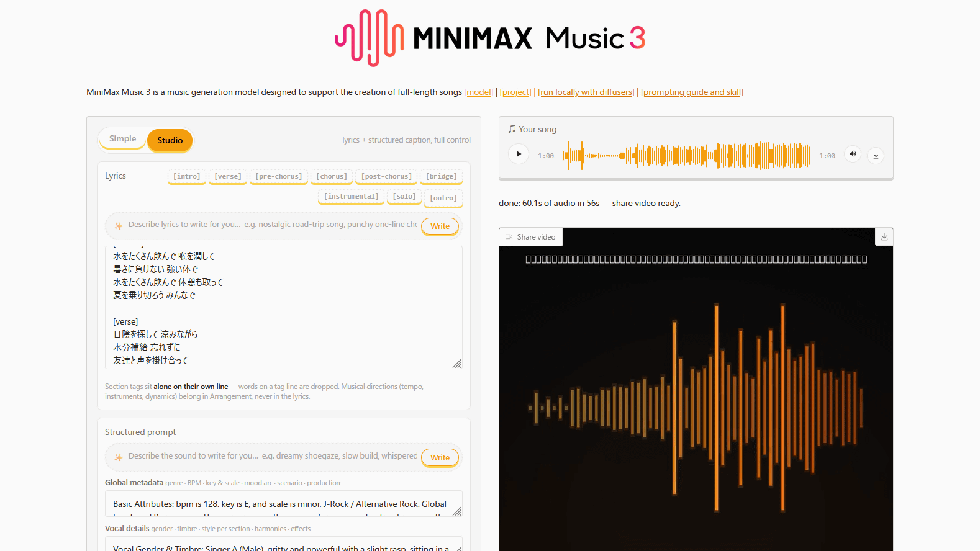Click inside the lyrics text area
980x551 pixels.
284,307
